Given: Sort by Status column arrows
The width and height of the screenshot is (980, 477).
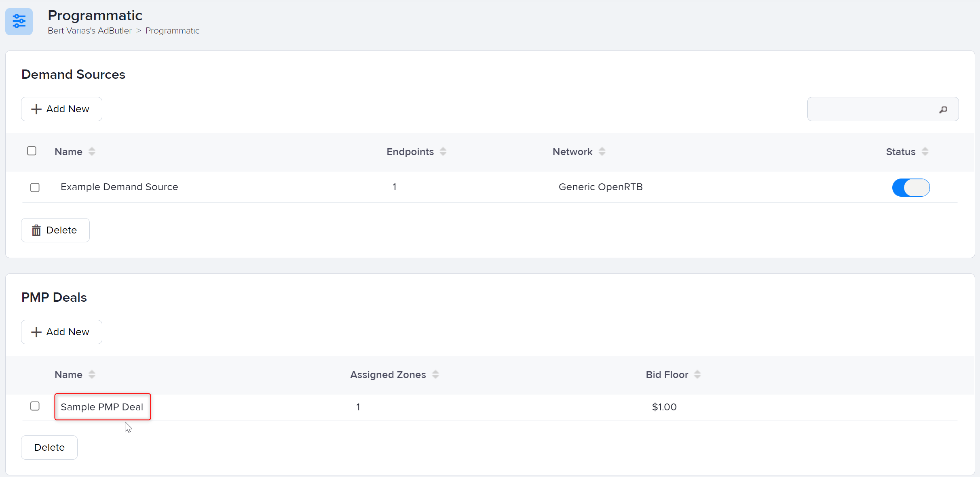Looking at the screenshot, I should pos(925,151).
